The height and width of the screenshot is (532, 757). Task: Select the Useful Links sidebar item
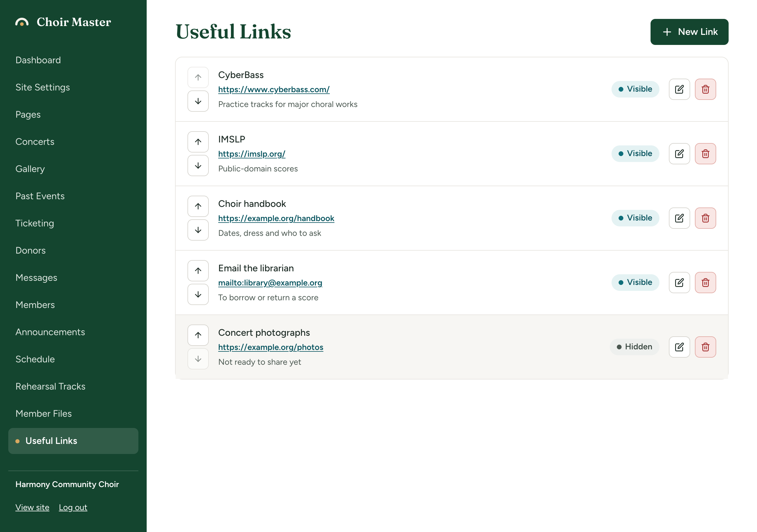tap(73, 441)
